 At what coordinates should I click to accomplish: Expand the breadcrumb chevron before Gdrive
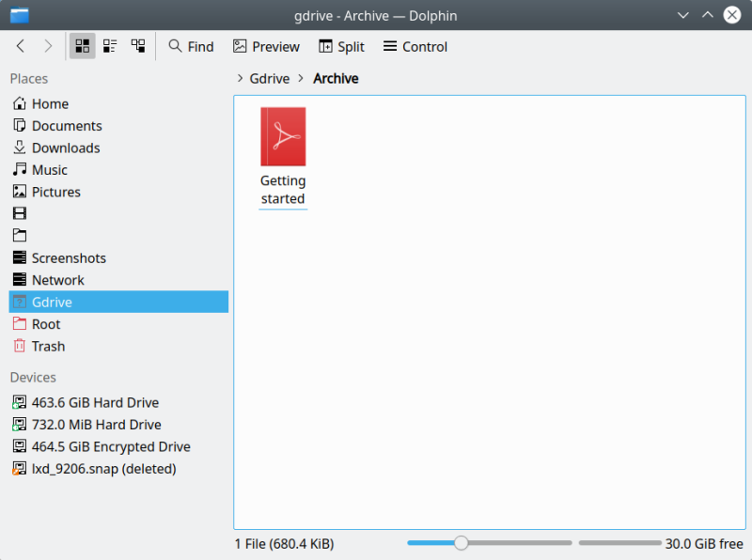241,79
